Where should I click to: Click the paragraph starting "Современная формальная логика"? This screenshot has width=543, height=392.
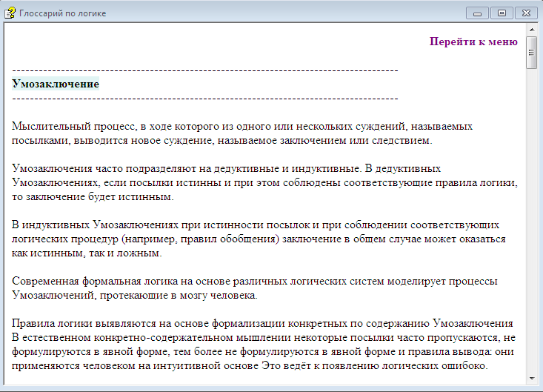pos(256,288)
